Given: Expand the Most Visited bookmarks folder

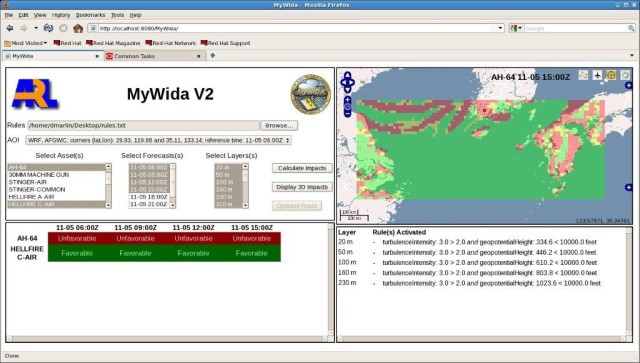Looking at the screenshot, I should tap(25, 43).
